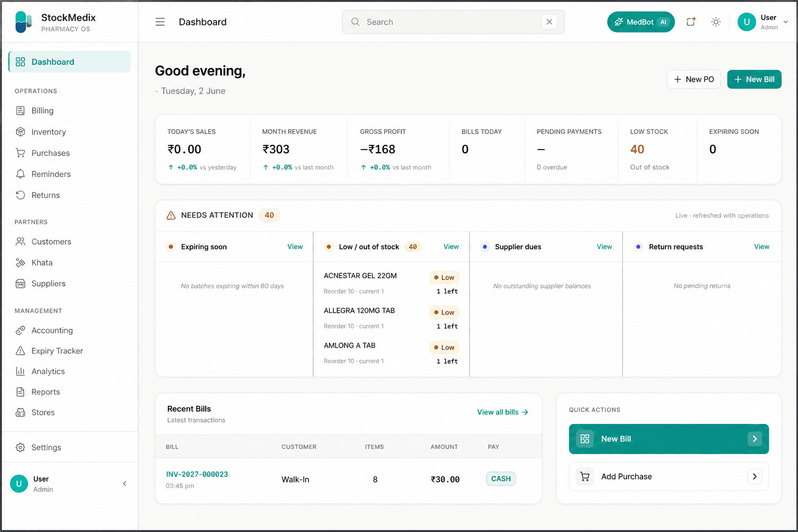
Task: Click the search magnifier icon
Action: [x=355, y=22]
